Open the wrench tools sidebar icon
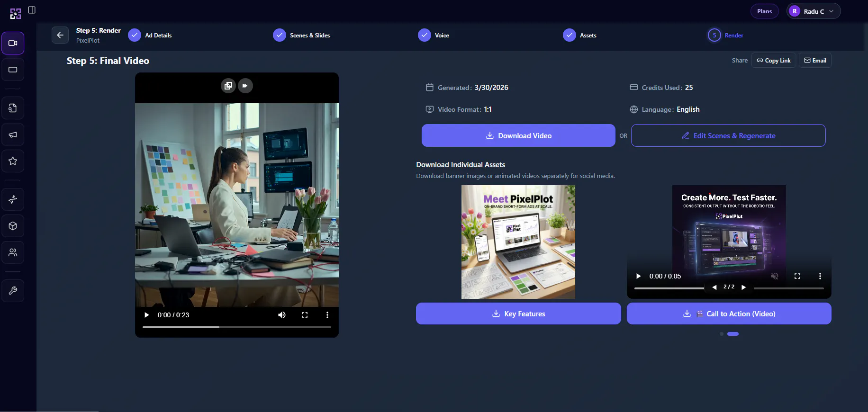The image size is (868, 412). [13, 291]
